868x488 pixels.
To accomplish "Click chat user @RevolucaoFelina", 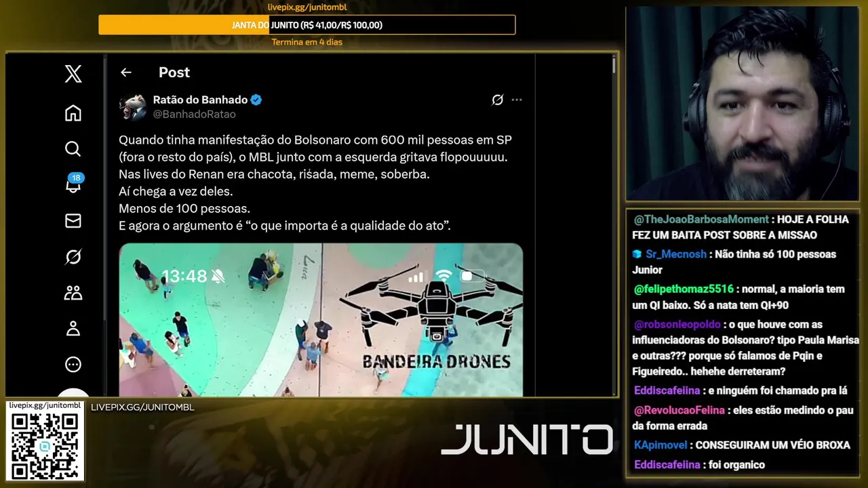I will 679,411.
